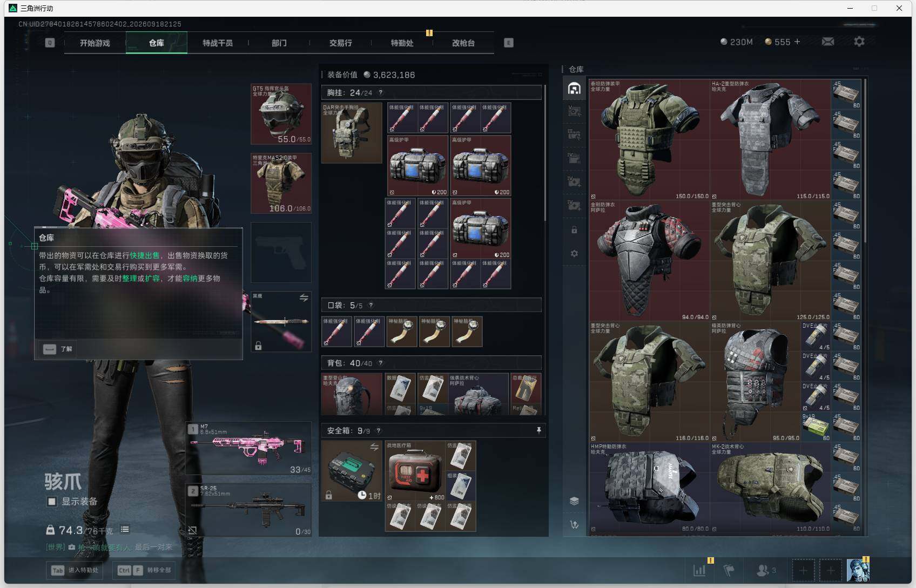Open the 部门 tab
The width and height of the screenshot is (916, 588).
coord(279,43)
